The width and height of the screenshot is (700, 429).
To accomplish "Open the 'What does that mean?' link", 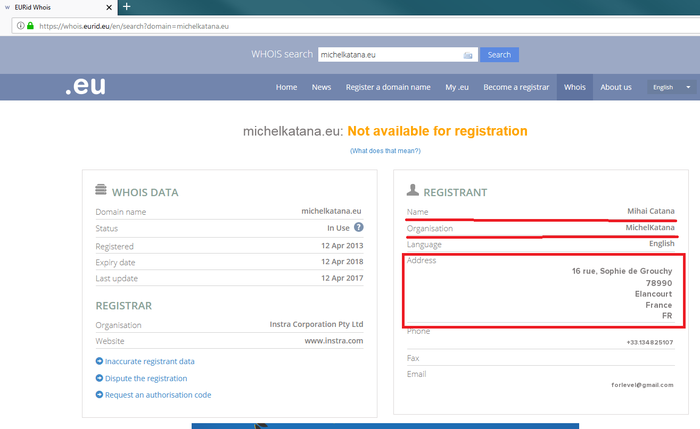I will tap(385, 151).
